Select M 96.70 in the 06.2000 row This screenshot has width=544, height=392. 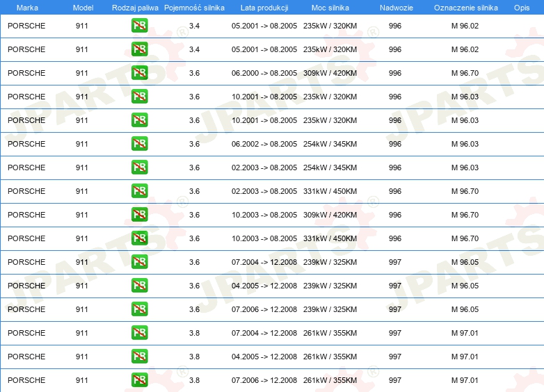[465, 73]
